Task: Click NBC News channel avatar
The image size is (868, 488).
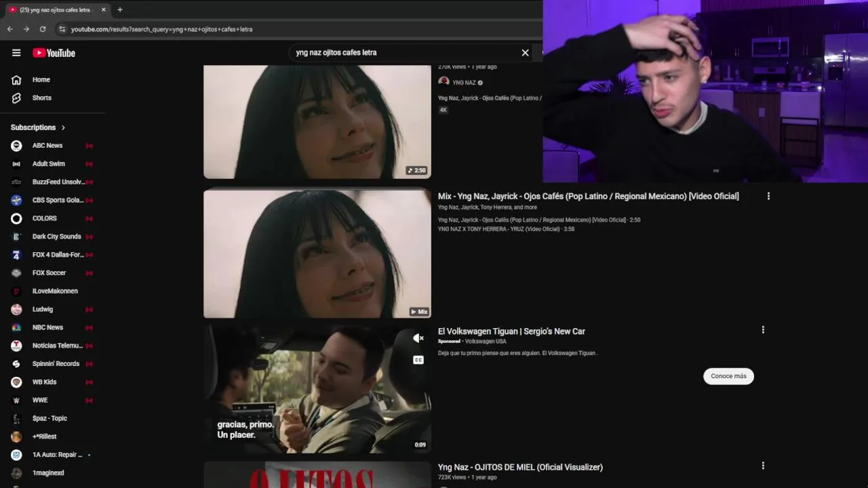Action: 16,328
